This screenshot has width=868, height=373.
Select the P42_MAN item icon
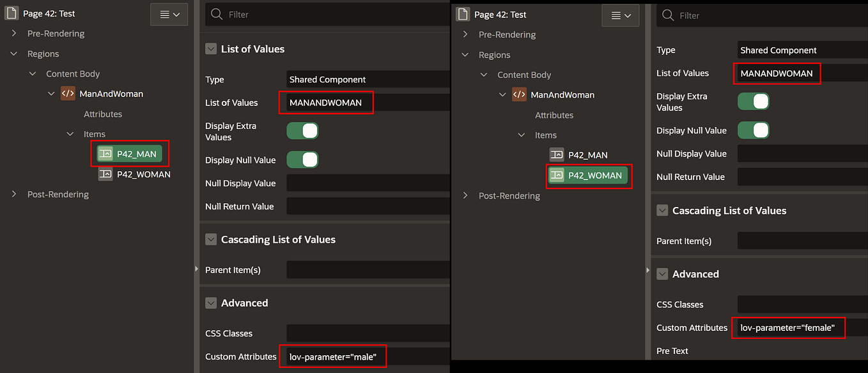105,153
